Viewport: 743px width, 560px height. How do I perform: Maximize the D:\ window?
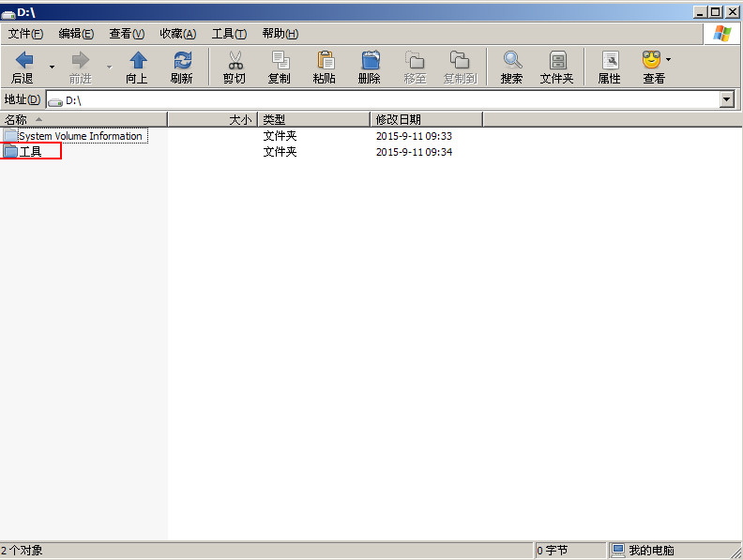click(x=716, y=12)
